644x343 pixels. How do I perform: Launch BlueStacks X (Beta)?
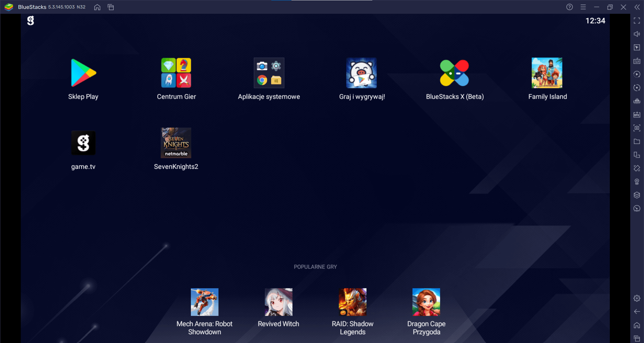(454, 73)
